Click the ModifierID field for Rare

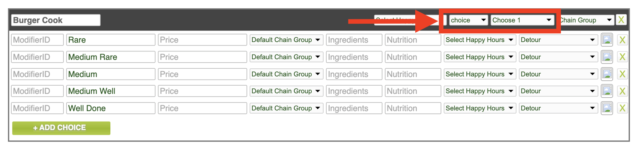pyautogui.click(x=37, y=40)
